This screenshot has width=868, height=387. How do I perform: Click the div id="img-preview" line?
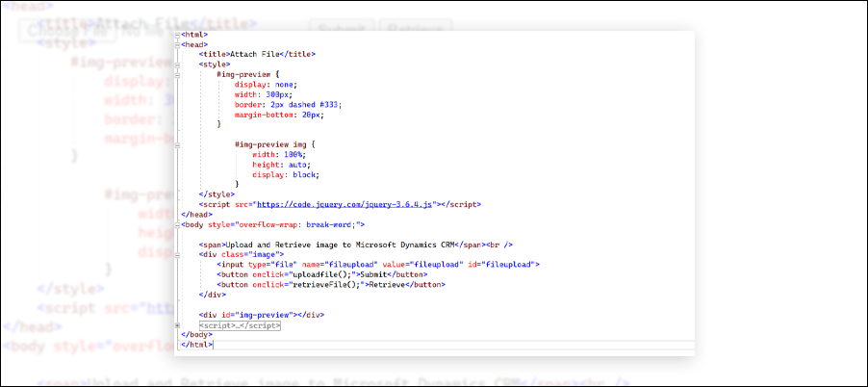point(260,315)
